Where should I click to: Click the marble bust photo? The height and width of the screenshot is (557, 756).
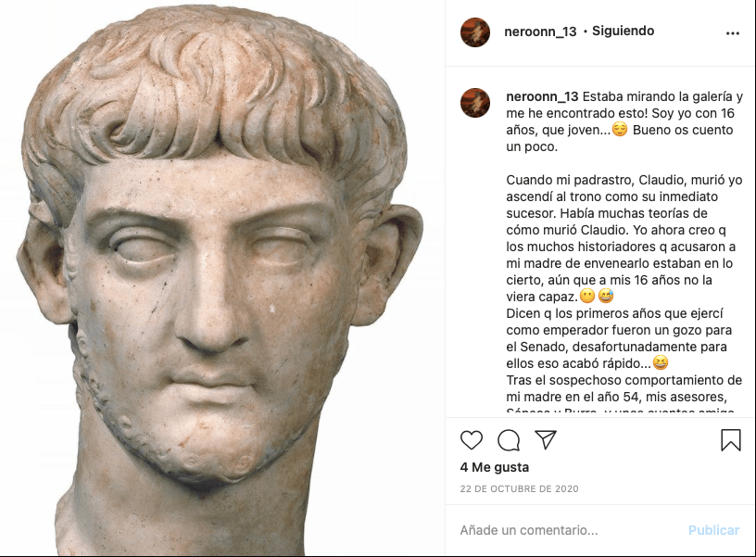(222, 278)
